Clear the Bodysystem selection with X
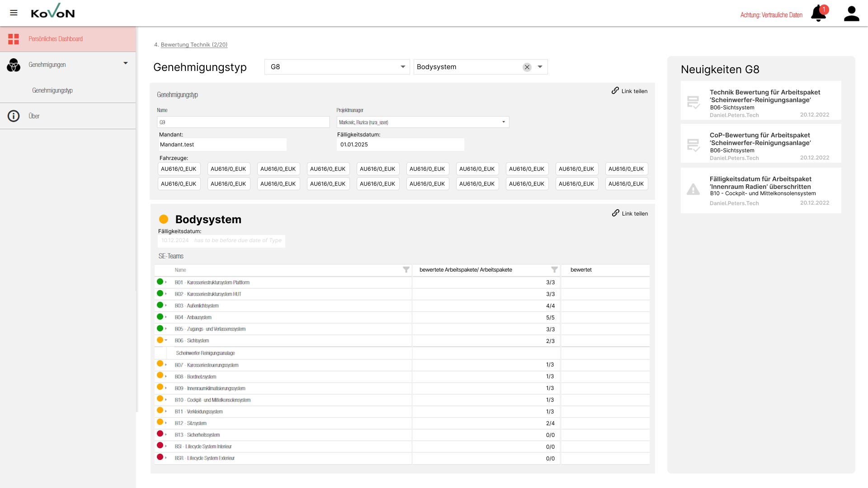Image resolution: width=868 pixels, height=488 pixels. 527,67
